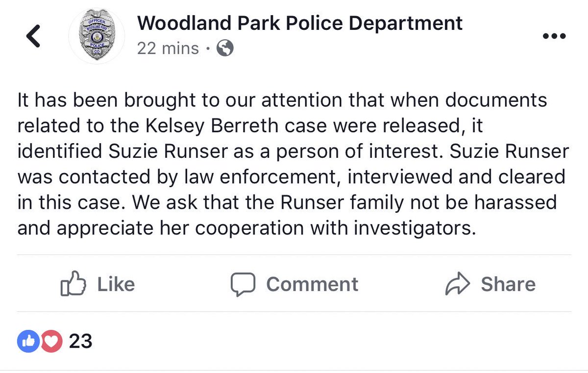The height and width of the screenshot is (373, 588).
Task: Tap the 'Share' button label
Action: click(508, 284)
